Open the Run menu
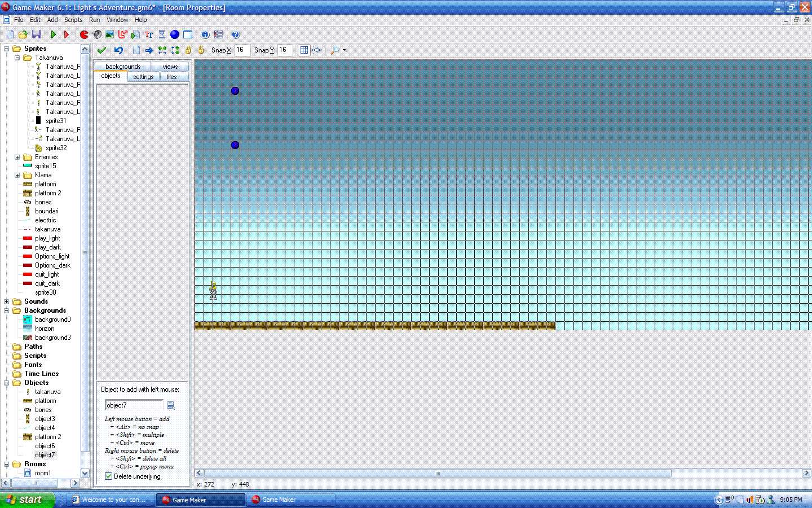 (x=95, y=20)
